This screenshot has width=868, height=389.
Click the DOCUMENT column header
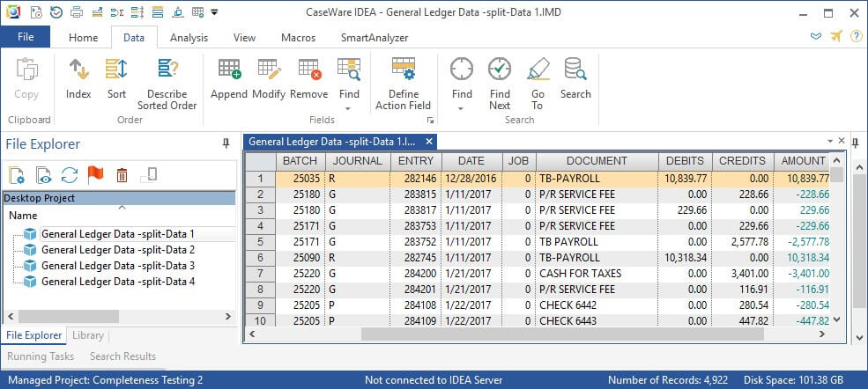click(x=597, y=161)
